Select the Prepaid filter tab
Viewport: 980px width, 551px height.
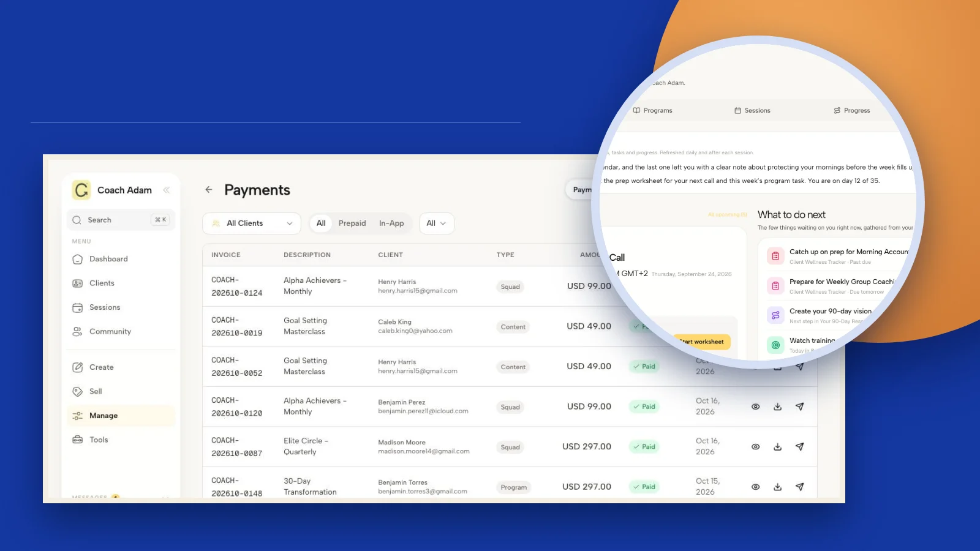pos(352,223)
